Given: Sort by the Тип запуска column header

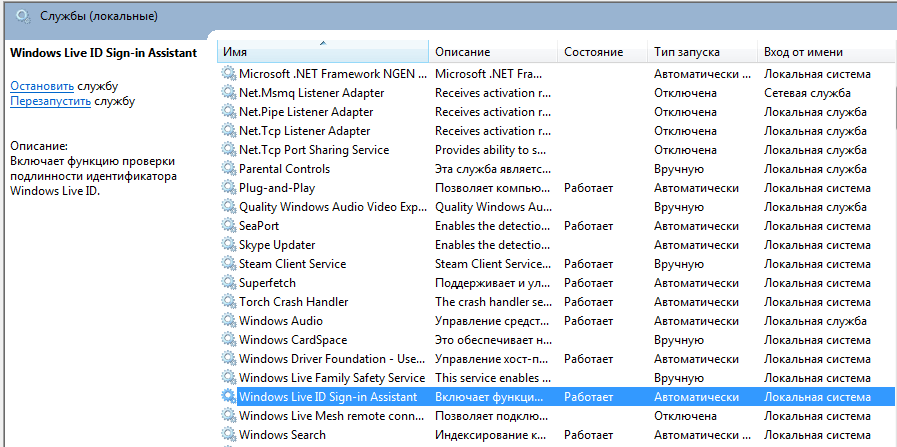Looking at the screenshot, I should 702,52.
